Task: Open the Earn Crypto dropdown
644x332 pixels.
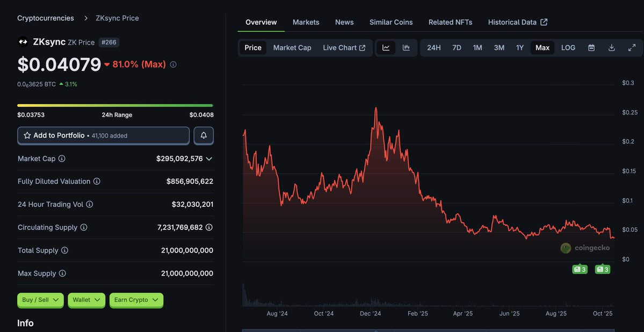Action: 136,300
